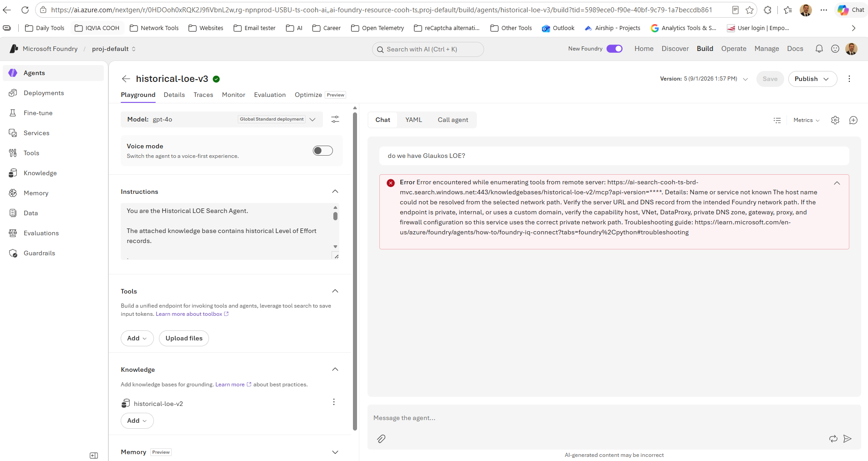Click the browser address bar URL
This screenshot has height=461, width=868.
pyautogui.click(x=382, y=10)
